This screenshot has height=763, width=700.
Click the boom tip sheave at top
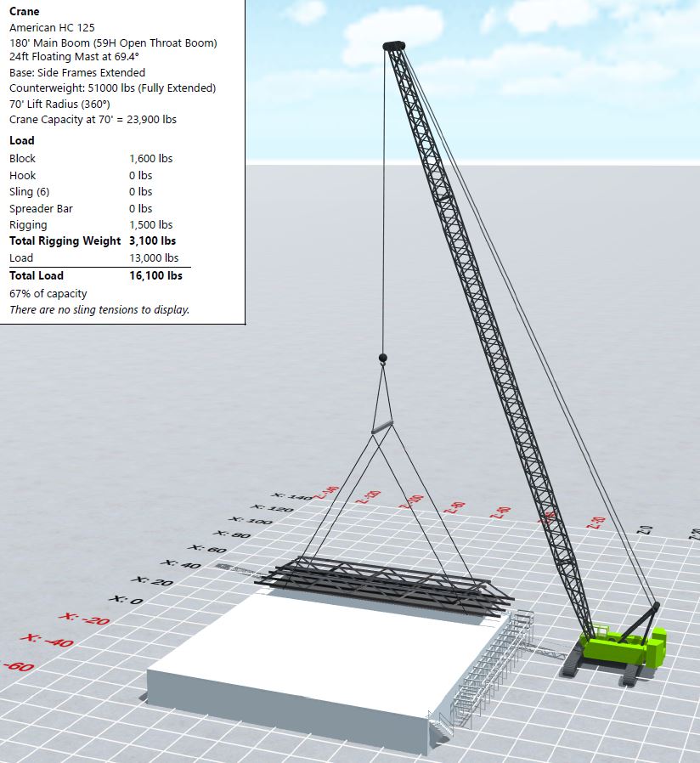click(x=393, y=46)
